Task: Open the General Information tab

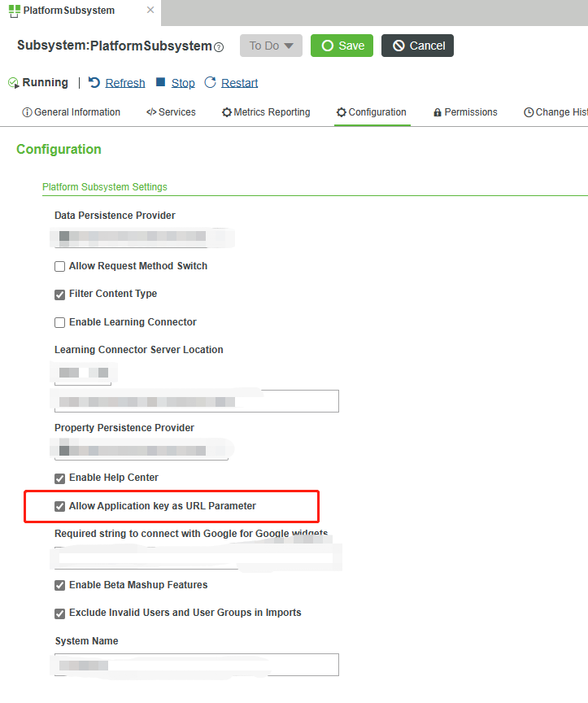Action: pyautogui.click(x=72, y=112)
